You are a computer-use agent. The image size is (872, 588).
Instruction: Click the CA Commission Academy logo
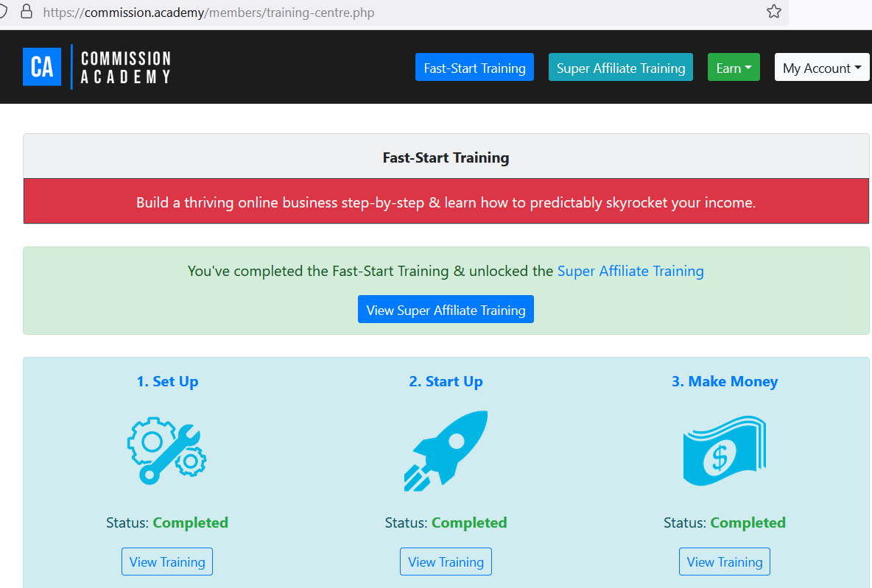pos(97,67)
